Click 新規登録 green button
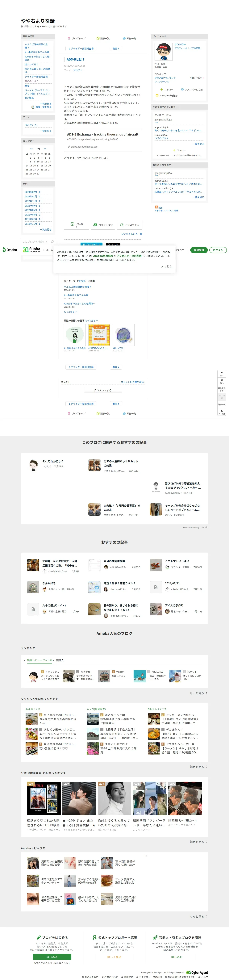The height and width of the screenshot is (980, 229). [199, 250]
